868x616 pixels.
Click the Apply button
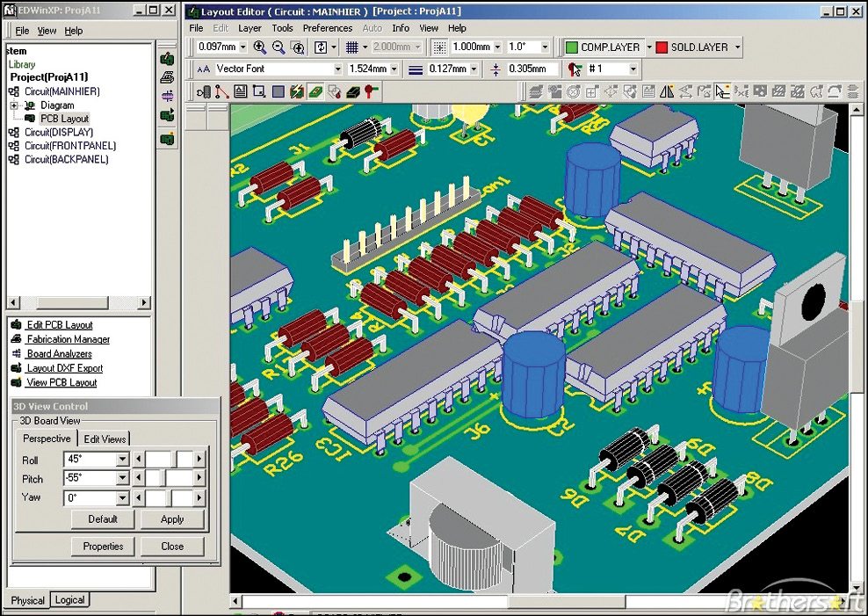click(x=172, y=519)
